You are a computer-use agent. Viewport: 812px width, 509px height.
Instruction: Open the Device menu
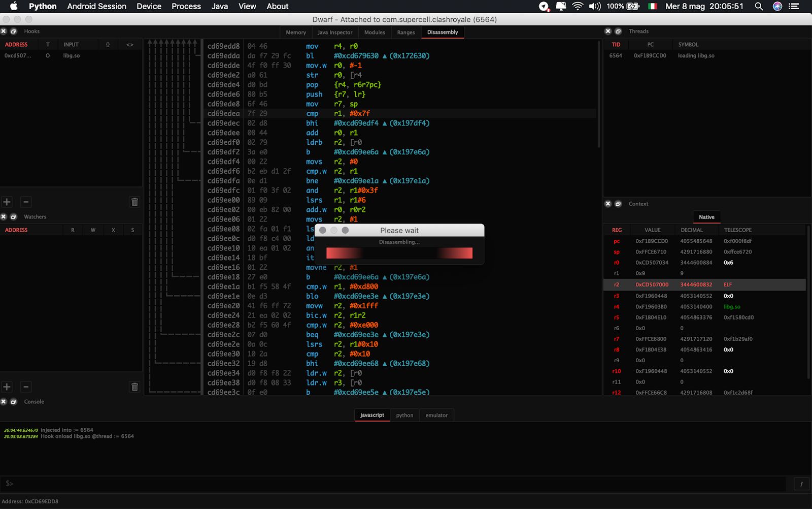point(149,7)
